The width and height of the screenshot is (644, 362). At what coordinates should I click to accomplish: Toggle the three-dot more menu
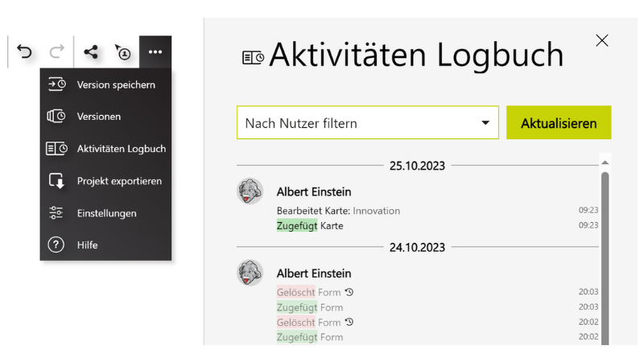155,51
